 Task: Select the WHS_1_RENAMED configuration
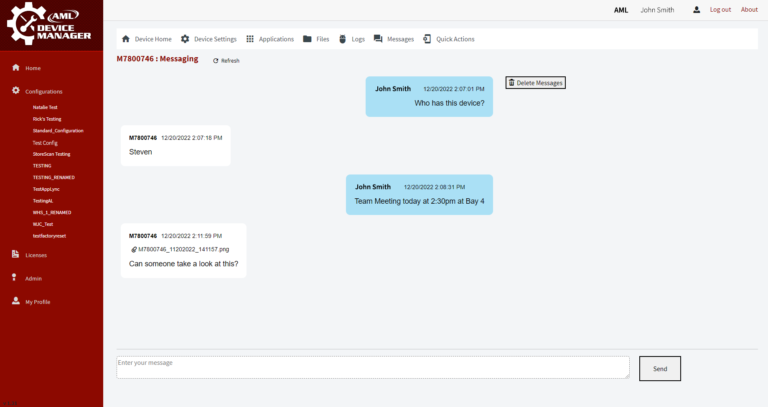pos(52,213)
